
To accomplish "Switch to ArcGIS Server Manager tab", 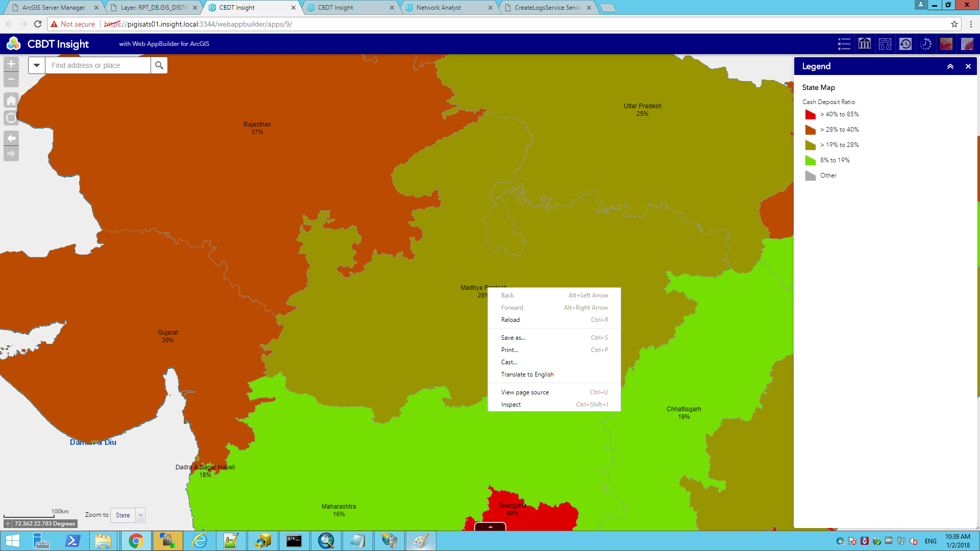I will click(53, 8).
